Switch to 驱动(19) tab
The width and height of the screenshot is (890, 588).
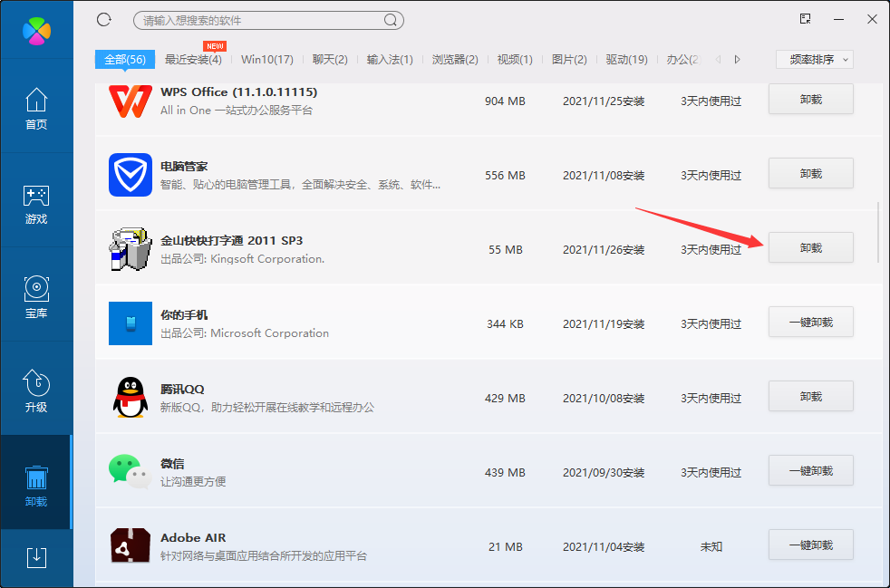(626, 60)
